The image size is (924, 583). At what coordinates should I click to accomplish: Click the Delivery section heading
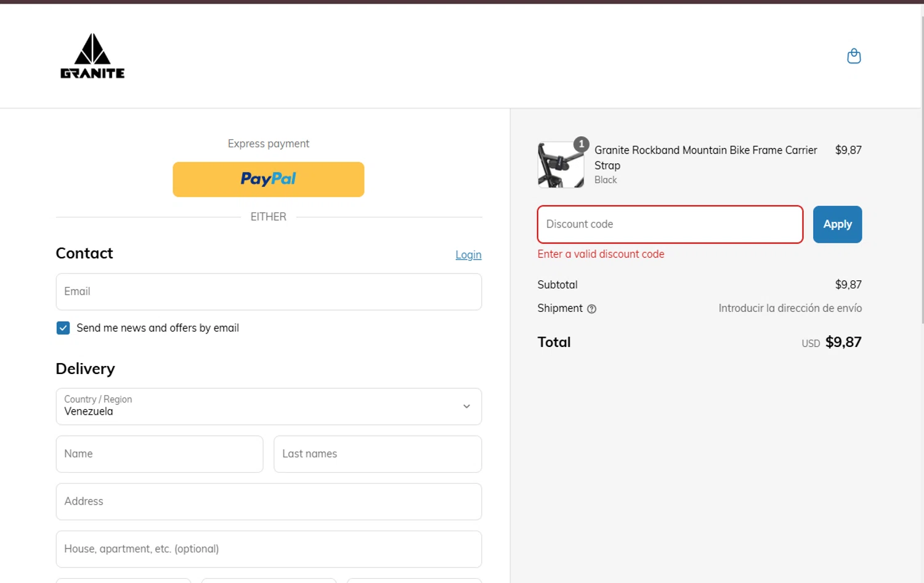[86, 369]
